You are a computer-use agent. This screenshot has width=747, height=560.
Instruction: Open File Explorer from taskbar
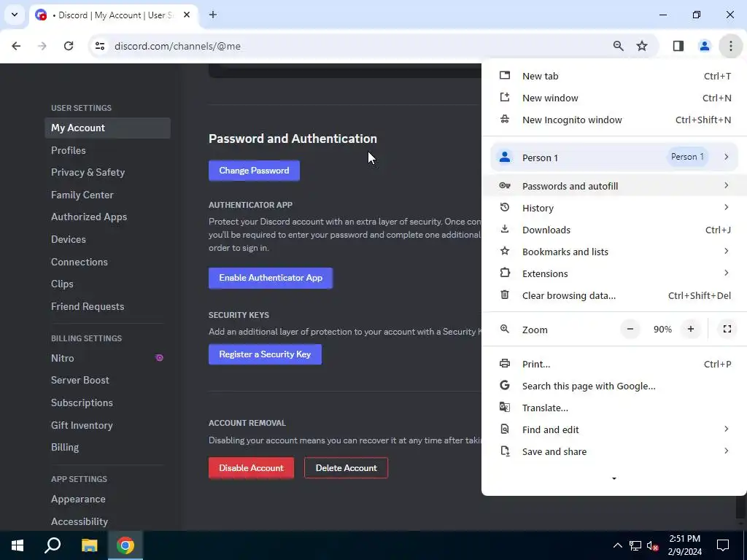[89, 545]
